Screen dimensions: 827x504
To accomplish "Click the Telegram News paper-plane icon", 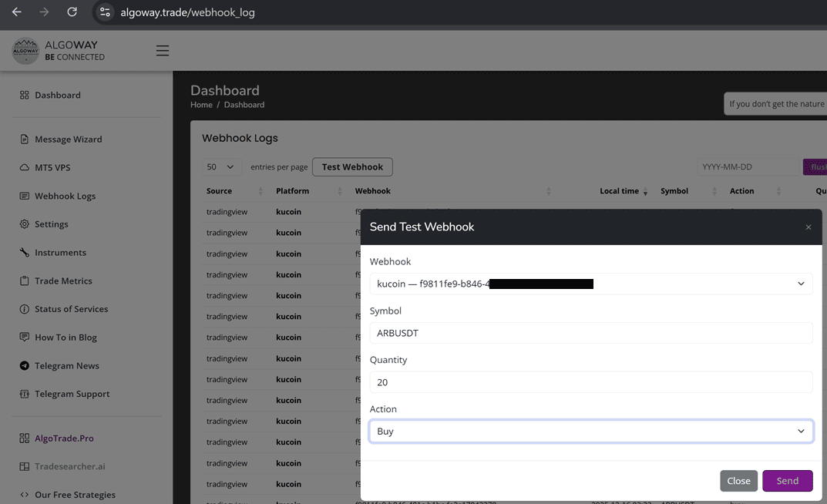I will 24,365.
